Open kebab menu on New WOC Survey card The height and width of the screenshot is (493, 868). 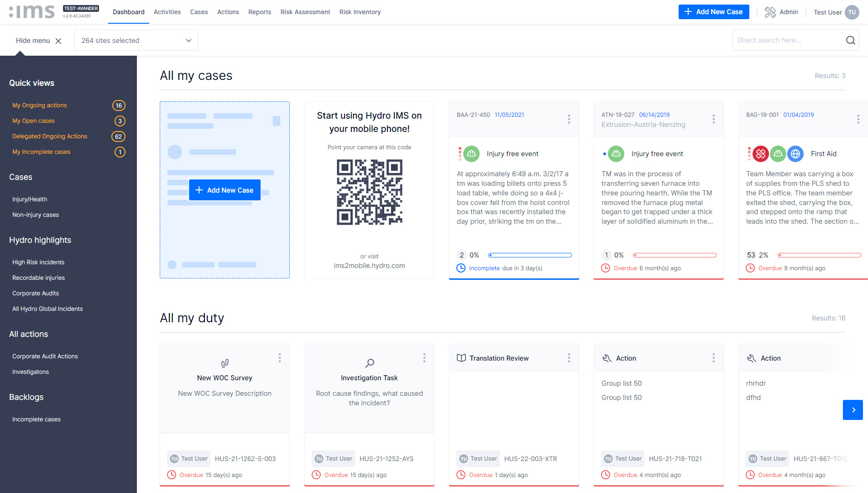click(x=279, y=358)
